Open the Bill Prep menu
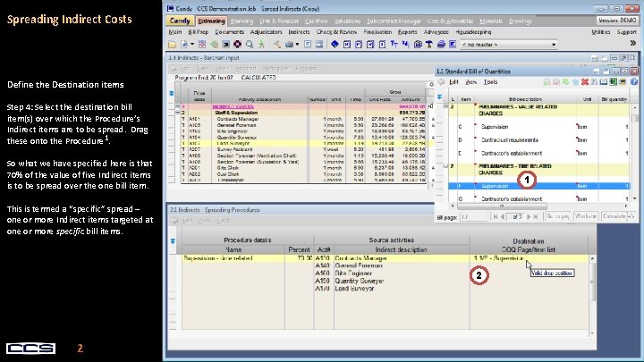 tap(199, 32)
